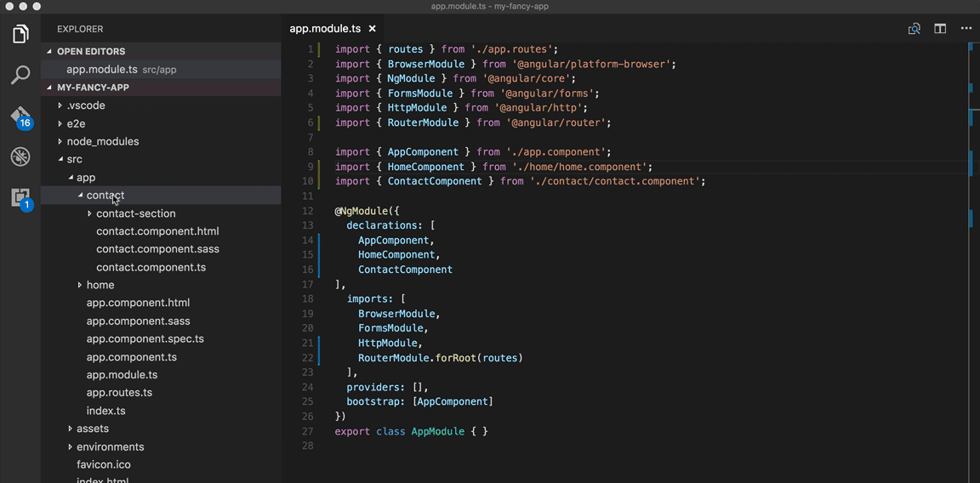The width and height of the screenshot is (980, 483).
Task: Click 'AppModule' class name on line 27
Action: [x=437, y=431]
